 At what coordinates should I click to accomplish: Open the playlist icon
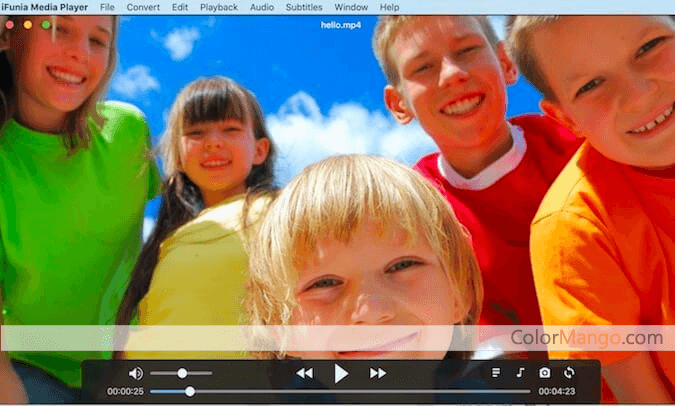pos(496,372)
